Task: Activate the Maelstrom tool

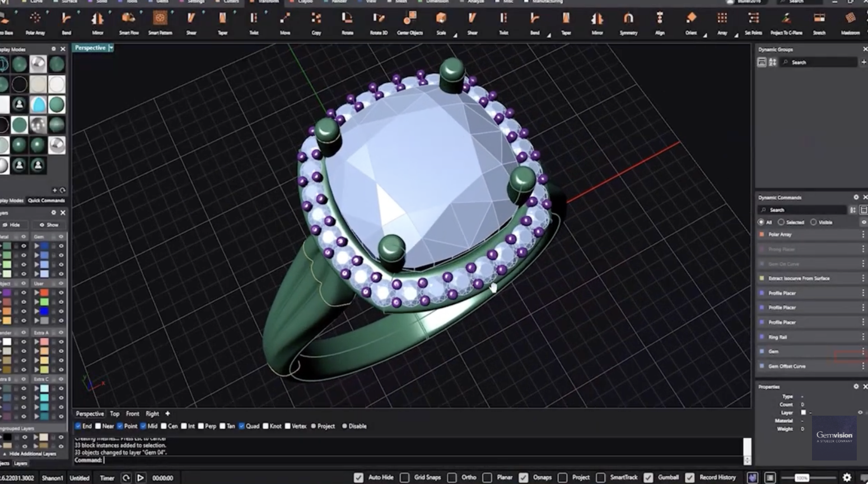Action: point(850,23)
